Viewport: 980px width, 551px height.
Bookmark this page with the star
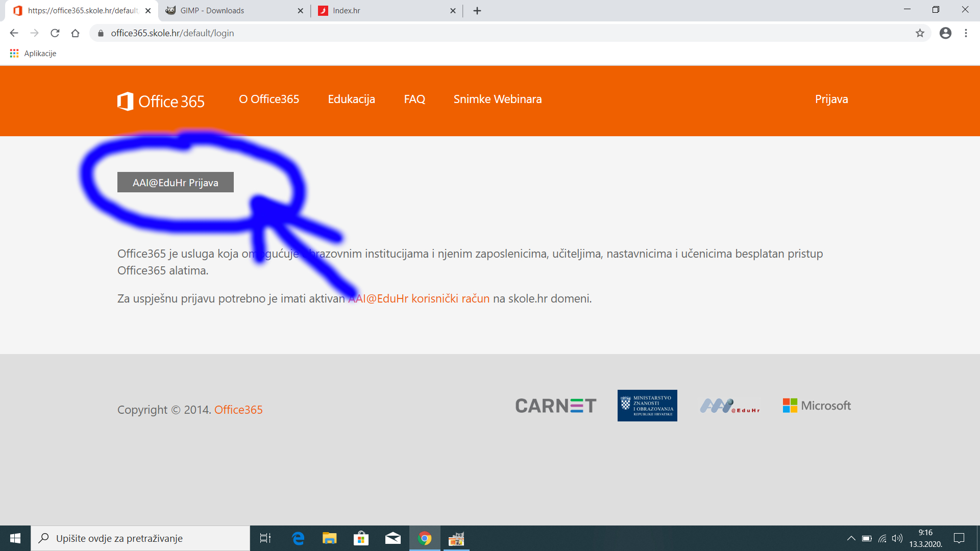click(920, 33)
